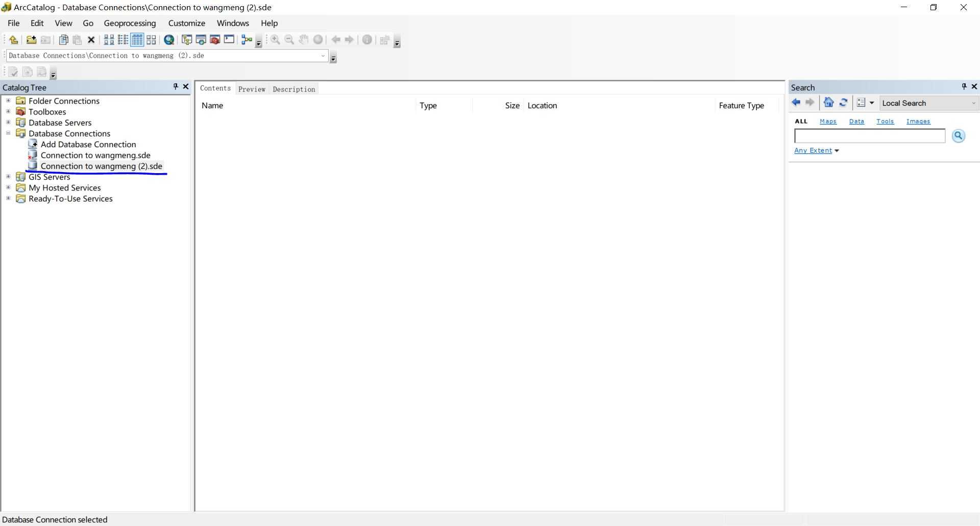Screen dimensions: 980x526
Task: Switch to the Preview tab
Action: click(252, 89)
